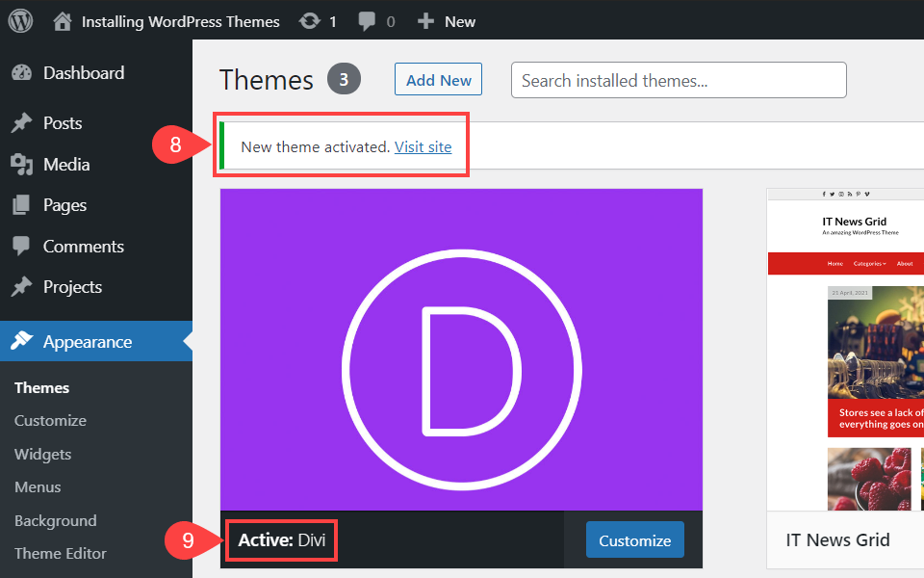
Task: Open comments via the speech bubble icon
Action: pos(369,20)
